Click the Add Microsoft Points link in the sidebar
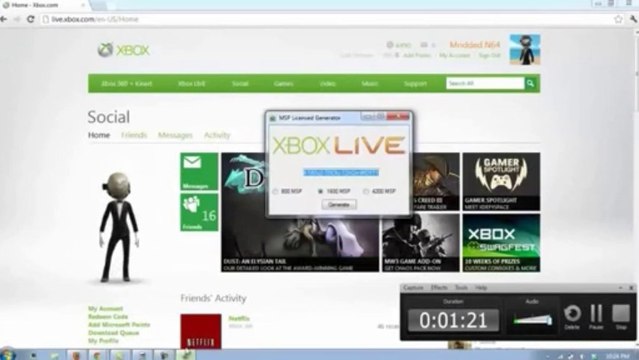The image size is (639, 360). pyautogui.click(x=119, y=325)
